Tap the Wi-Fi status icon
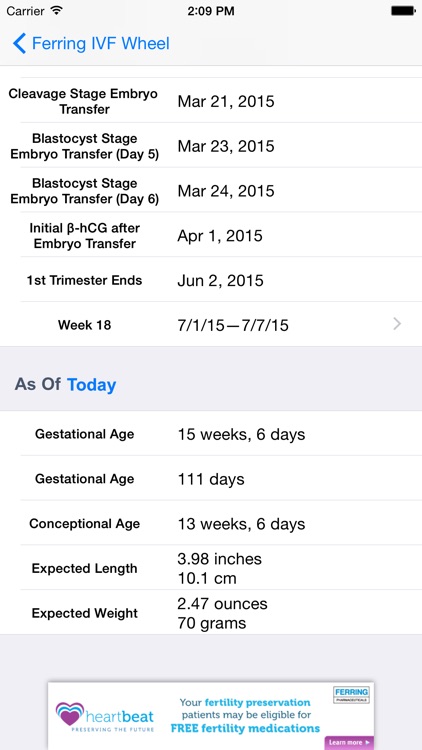 56,11
